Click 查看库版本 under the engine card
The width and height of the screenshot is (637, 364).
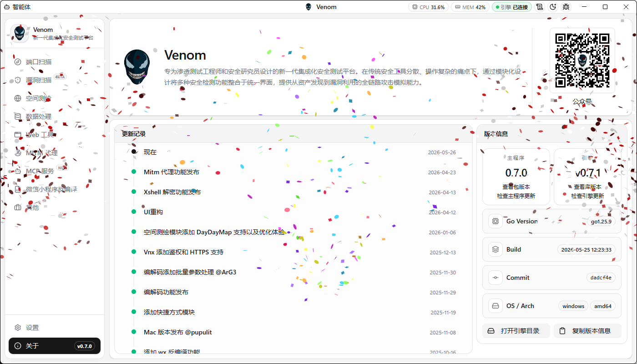point(587,187)
